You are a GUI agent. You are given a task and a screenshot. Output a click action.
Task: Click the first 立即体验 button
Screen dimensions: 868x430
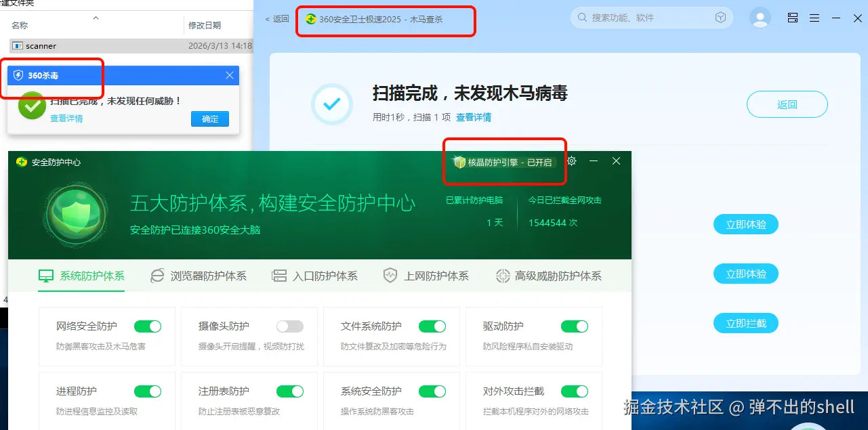click(x=746, y=225)
